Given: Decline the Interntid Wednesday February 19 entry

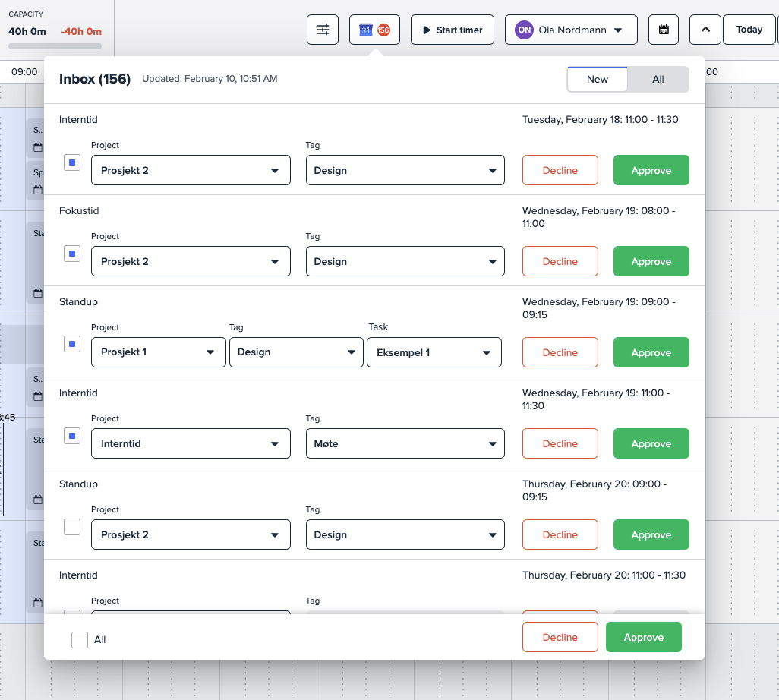Looking at the screenshot, I should [560, 443].
